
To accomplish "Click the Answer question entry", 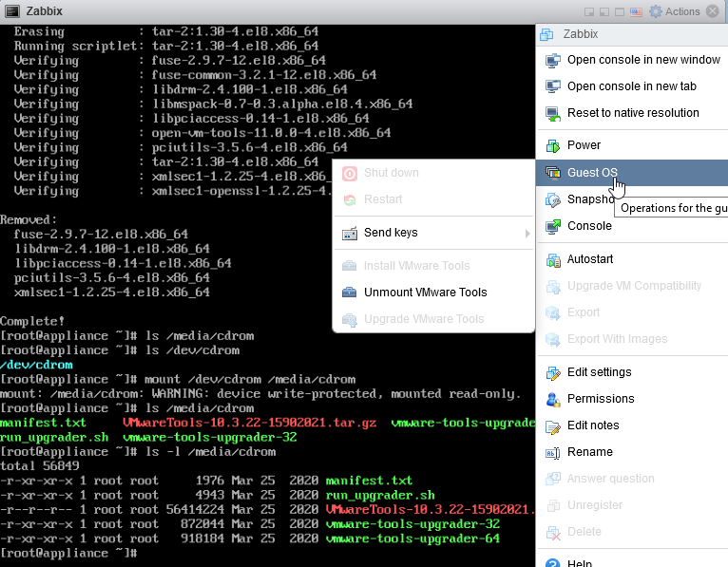I will click(x=610, y=479).
